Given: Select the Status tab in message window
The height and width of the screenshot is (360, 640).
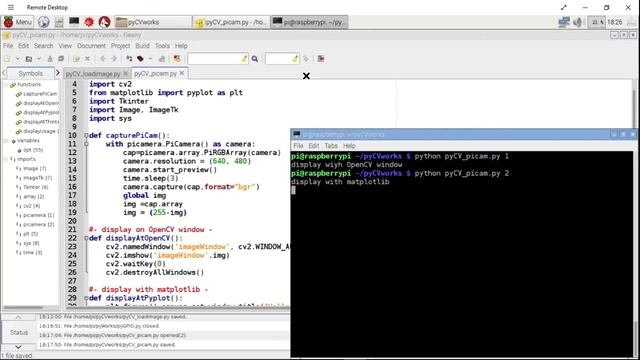Looking at the screenshot, I should [x=19, y=333].
